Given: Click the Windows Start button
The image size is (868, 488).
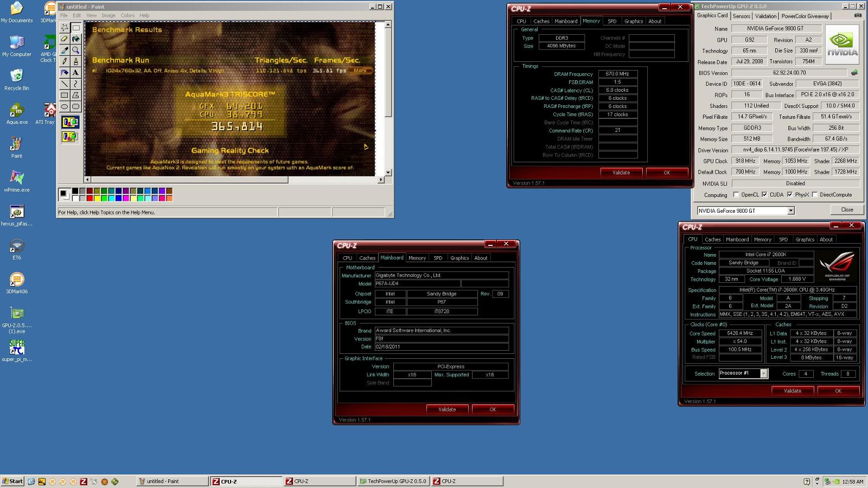Looking at the screenshot, I should point(12,481).
